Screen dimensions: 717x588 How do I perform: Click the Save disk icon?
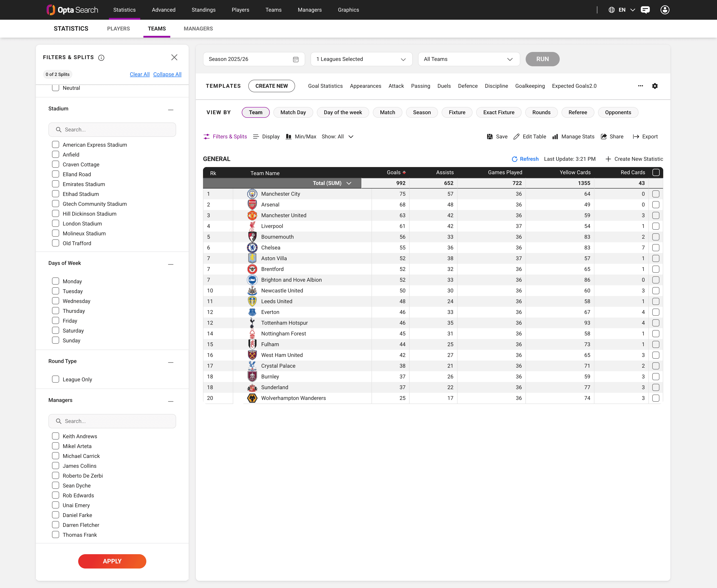coord(490,137)
